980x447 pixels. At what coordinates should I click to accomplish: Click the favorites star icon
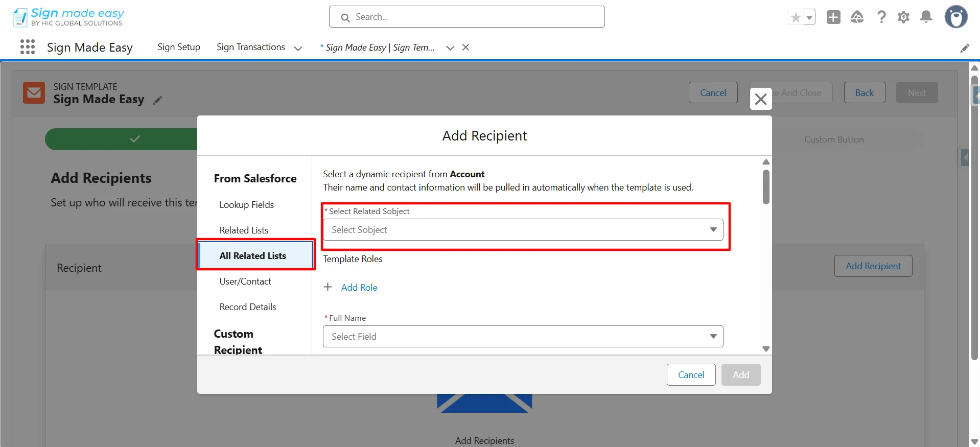click(796, 17)
